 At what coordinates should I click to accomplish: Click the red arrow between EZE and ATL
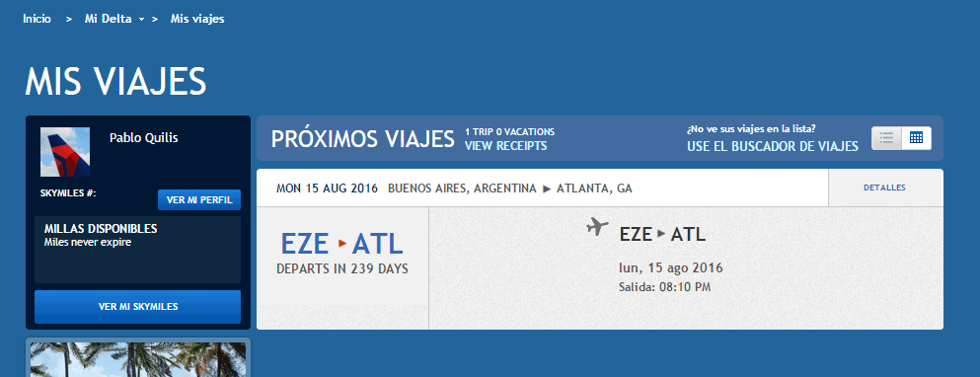click(341, 243)
